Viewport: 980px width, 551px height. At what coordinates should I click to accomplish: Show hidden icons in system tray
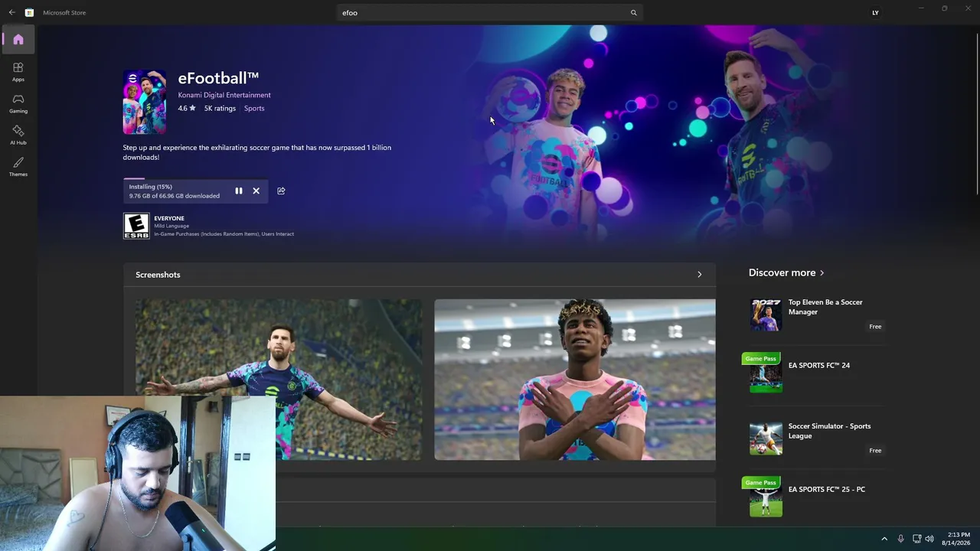(x=884, y=539)
